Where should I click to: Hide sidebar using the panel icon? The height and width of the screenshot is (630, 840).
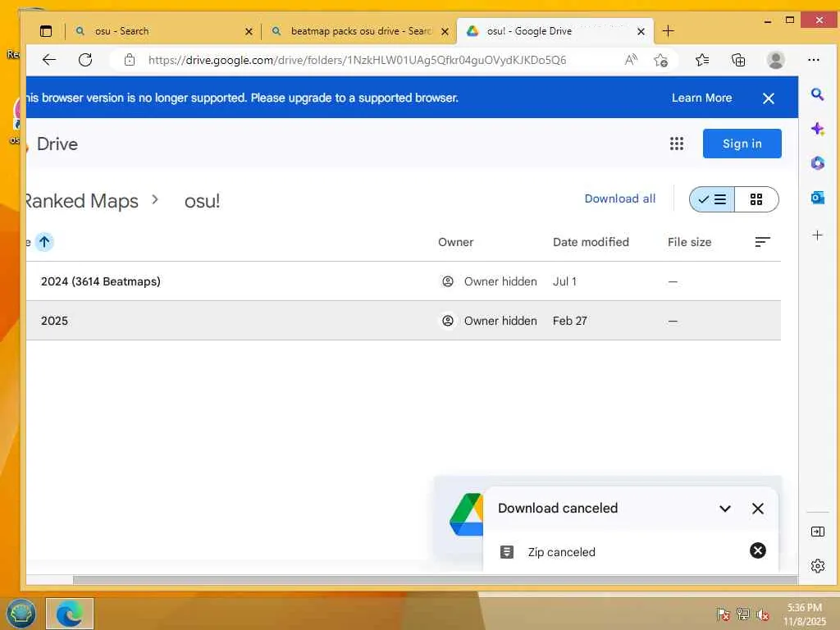pos(818,532)
